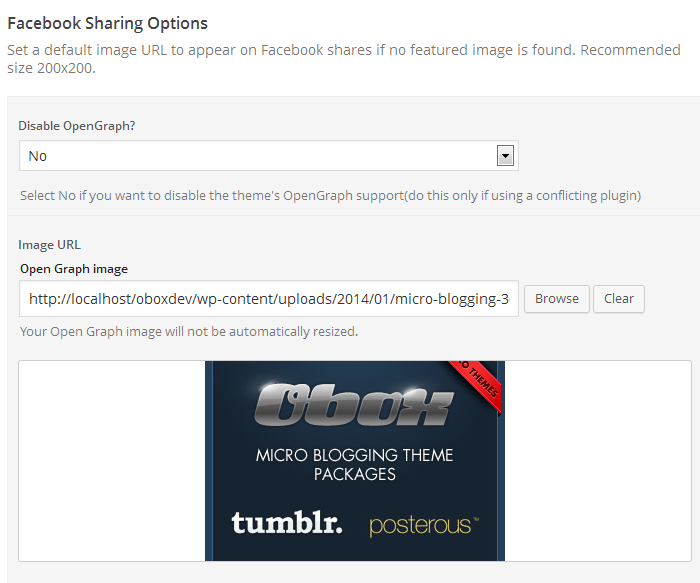This screenshot has height=583, width=700.
Task: Click the 'will not be automatically resized' note
Action: point(189,332)
